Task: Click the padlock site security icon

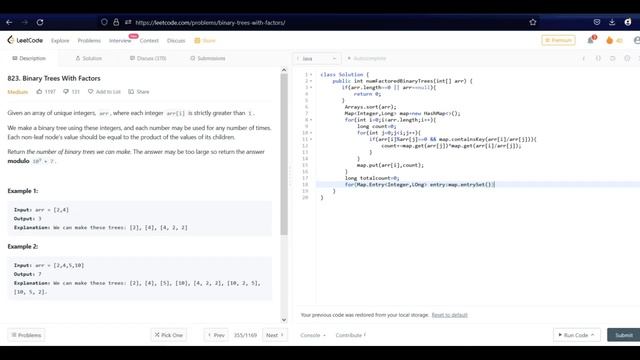Action: point(116,22)
